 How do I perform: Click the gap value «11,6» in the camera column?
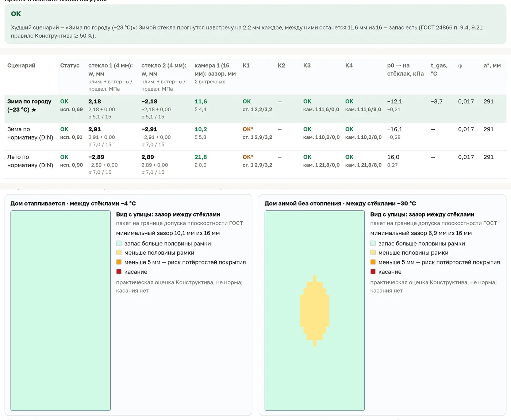(x=201, y=101)
